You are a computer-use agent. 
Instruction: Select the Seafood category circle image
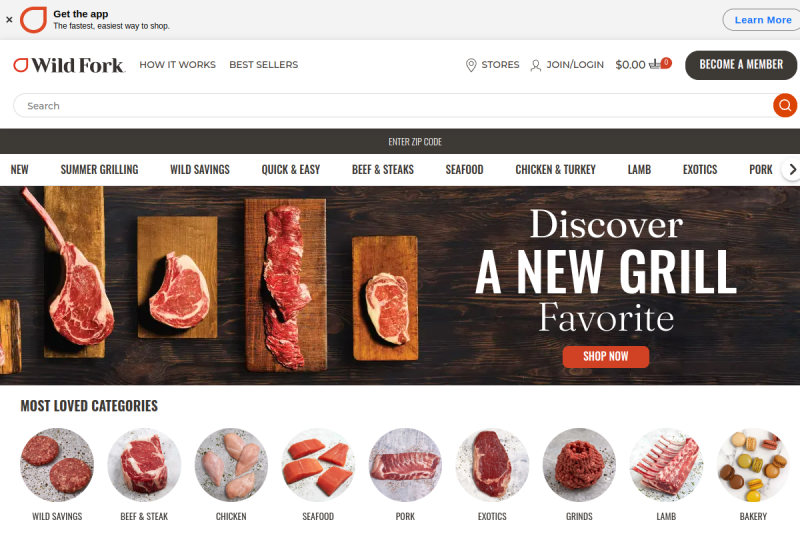point(318,465)
